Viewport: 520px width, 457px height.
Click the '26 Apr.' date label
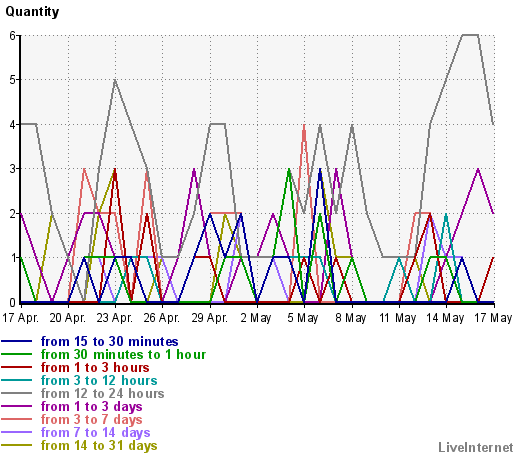click(162, 318)
